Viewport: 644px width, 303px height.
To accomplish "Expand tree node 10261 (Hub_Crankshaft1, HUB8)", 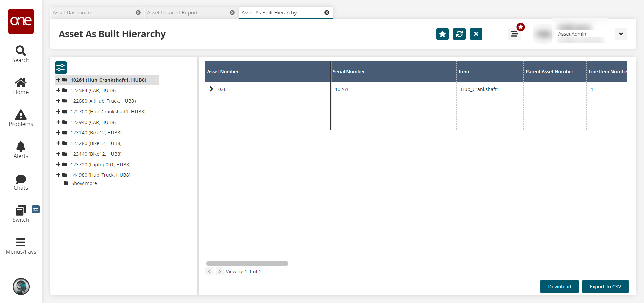I will 58,80.
